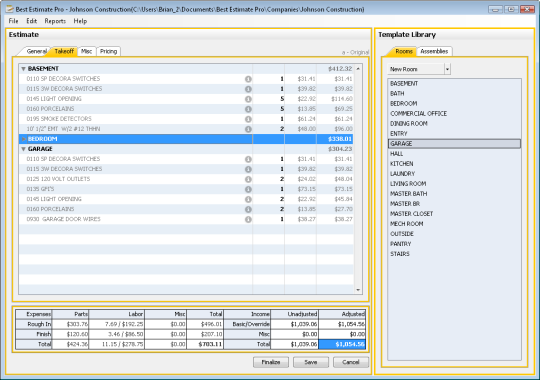Select BATH in the room templates list
Viewport: 540px width, 380px height.
pos(454,94)
